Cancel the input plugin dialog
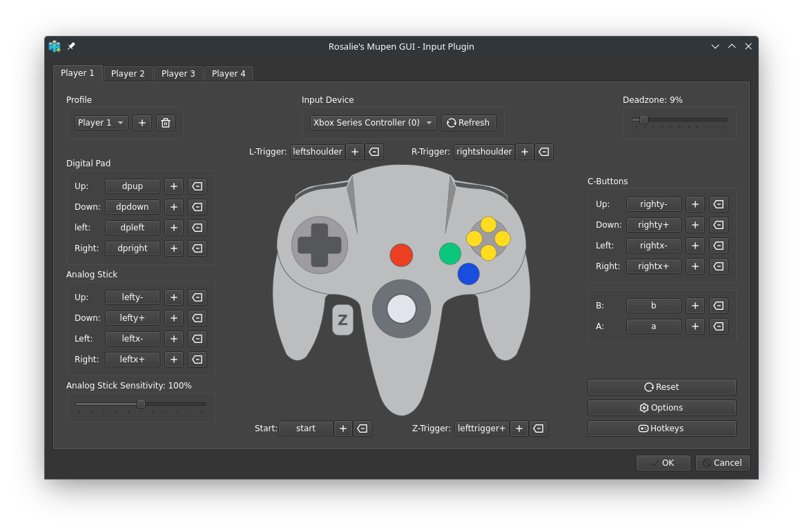803x532 pixels. (x=723, y=463)
